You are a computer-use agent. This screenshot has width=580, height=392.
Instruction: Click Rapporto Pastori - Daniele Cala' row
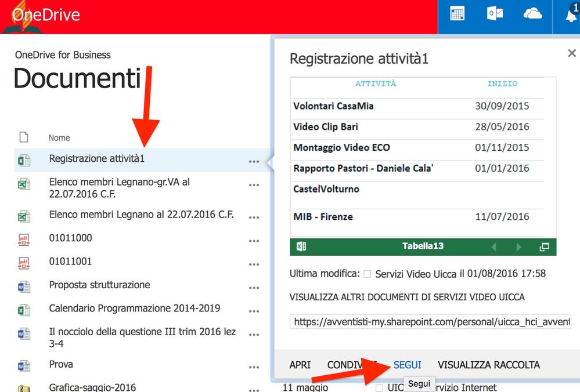point(417,169)
